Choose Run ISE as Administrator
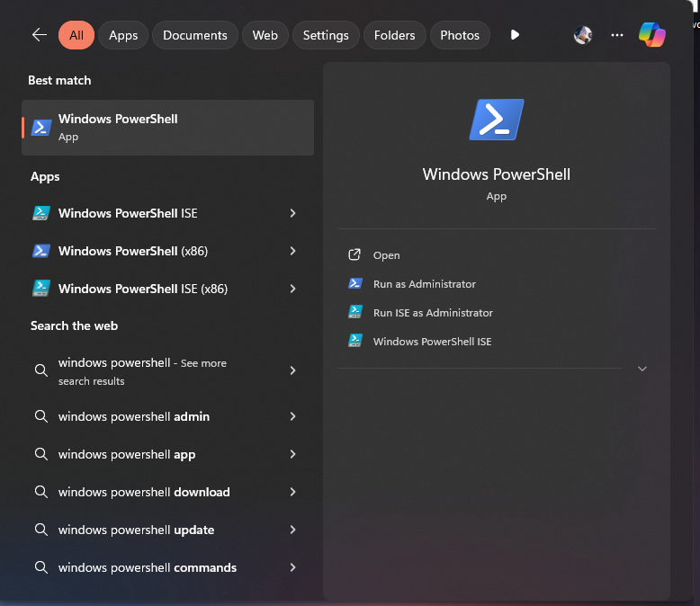The image size is (700, 606). tap(433, 312)
